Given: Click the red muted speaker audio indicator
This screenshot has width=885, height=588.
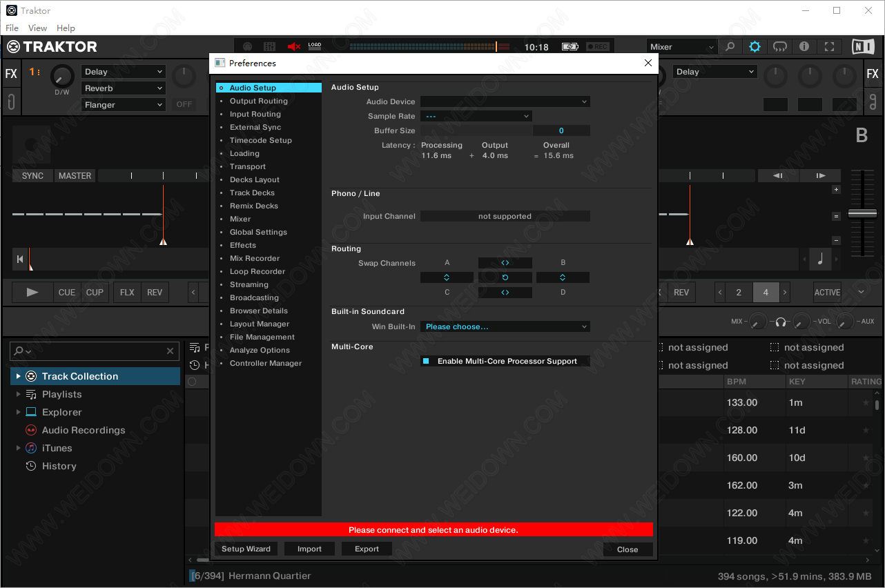Looking at the screenshot, I should pyautogui.click(x=294, y=47).
